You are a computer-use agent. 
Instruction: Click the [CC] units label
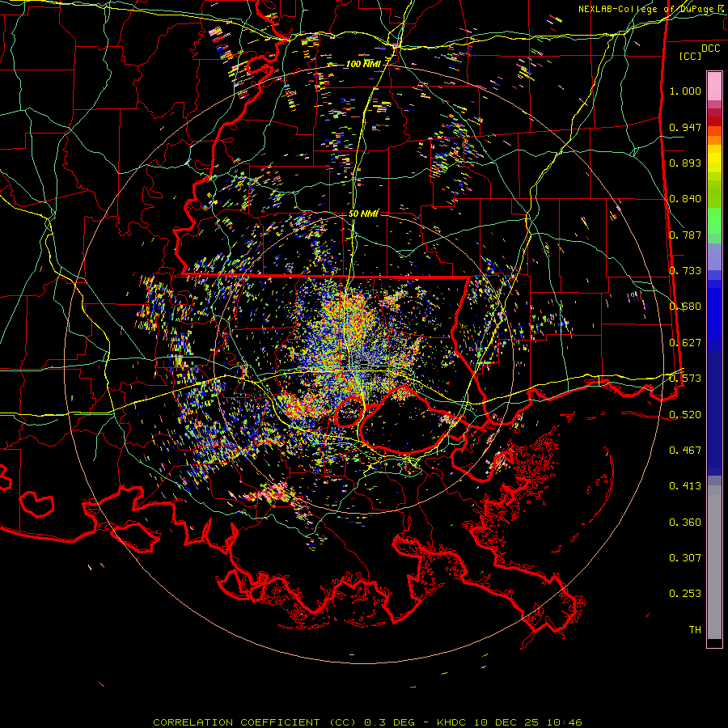691,56
